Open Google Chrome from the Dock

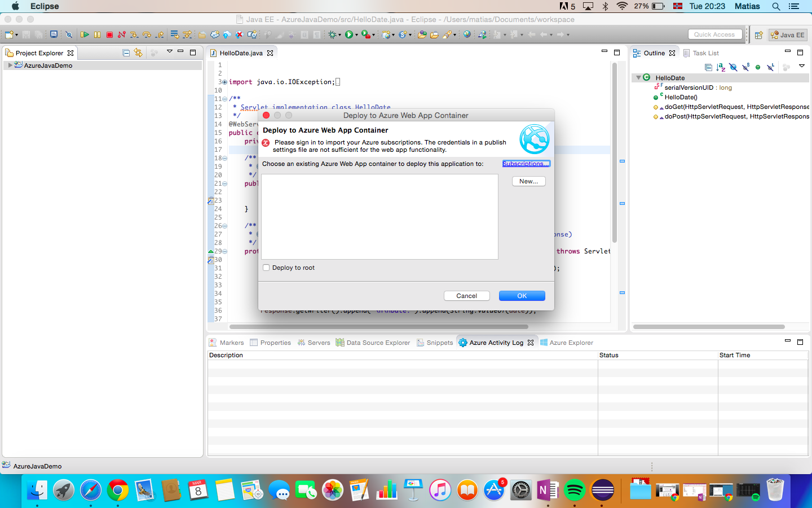(117, 490)
